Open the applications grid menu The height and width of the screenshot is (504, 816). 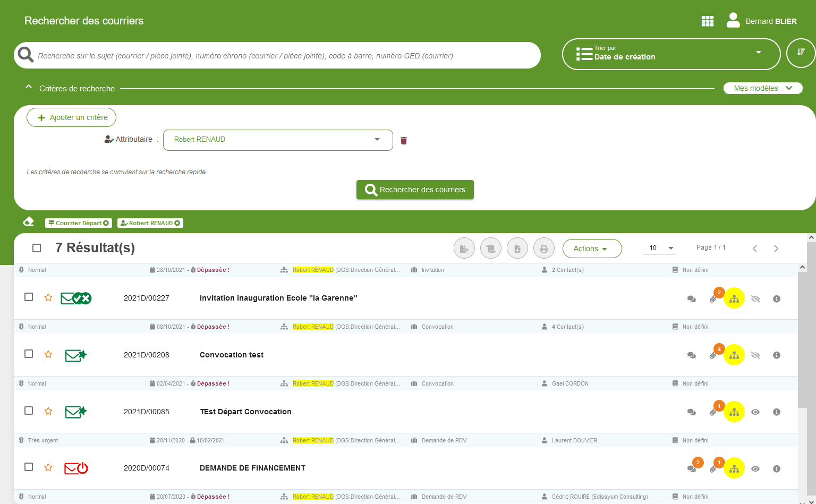coord(707,21)
